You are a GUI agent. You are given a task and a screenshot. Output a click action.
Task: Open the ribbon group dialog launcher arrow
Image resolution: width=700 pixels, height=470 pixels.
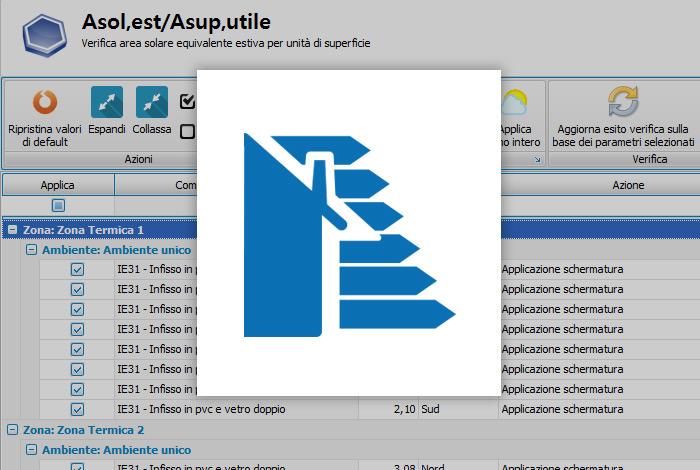(x=538, y=159)
